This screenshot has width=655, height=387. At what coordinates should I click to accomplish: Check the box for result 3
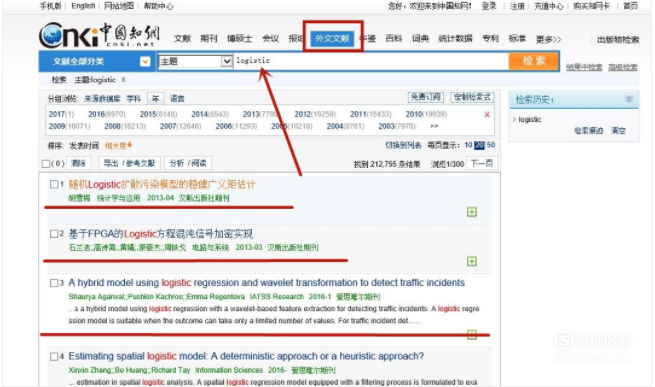(54, 283)
